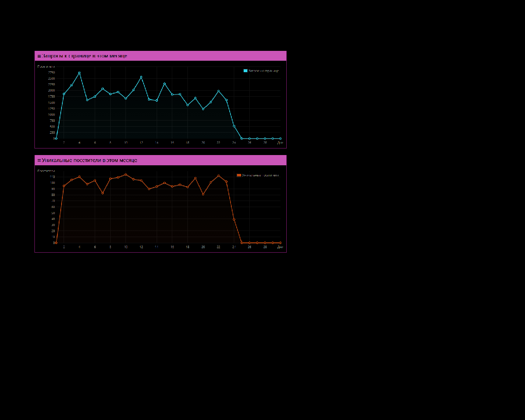
Task: Click the day 19 point on the orange line
Action: (195, 178)
